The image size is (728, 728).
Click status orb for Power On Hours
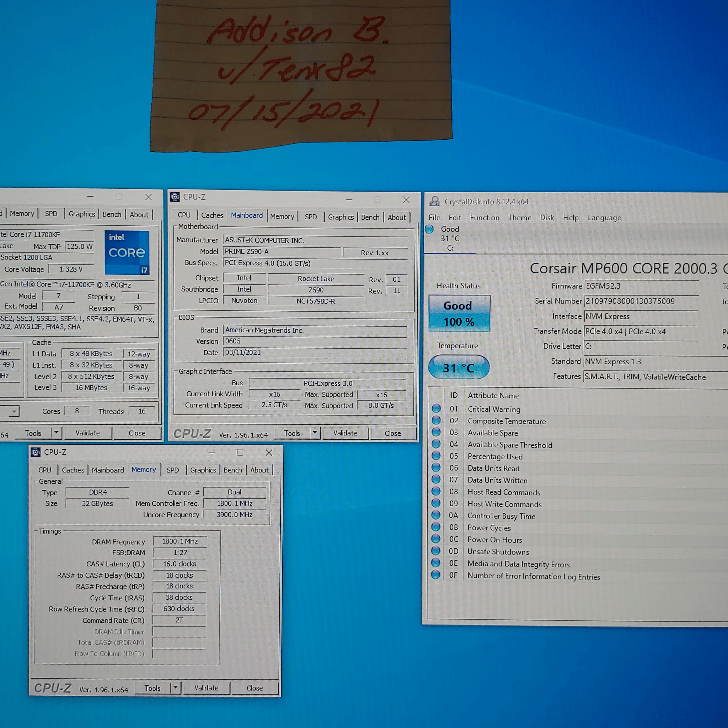[436, 539]
